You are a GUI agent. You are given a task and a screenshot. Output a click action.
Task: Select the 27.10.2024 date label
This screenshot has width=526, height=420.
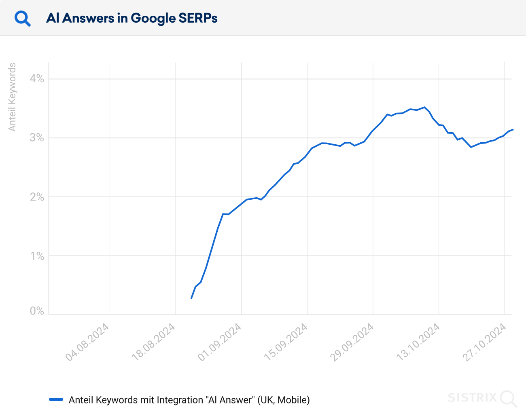[x=484, y=342]
